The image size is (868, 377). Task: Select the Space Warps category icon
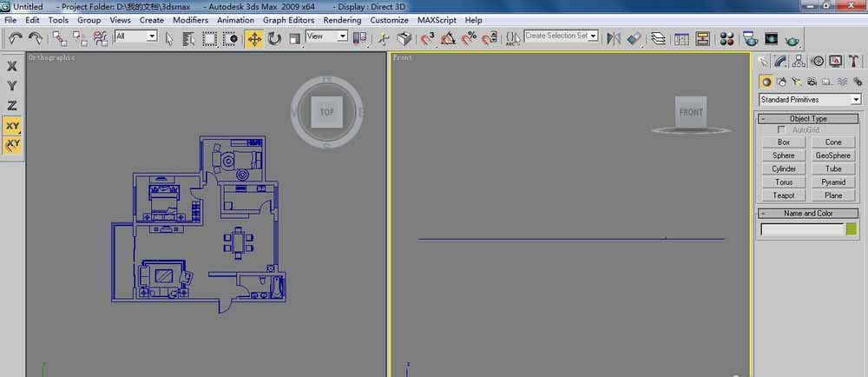842,82
